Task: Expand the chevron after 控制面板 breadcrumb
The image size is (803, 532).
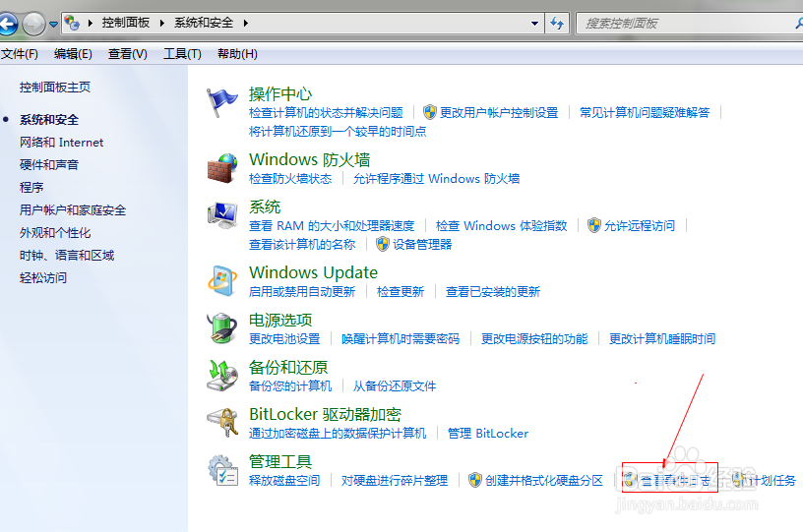Action: pyautogui.click(x=161, y=23)
